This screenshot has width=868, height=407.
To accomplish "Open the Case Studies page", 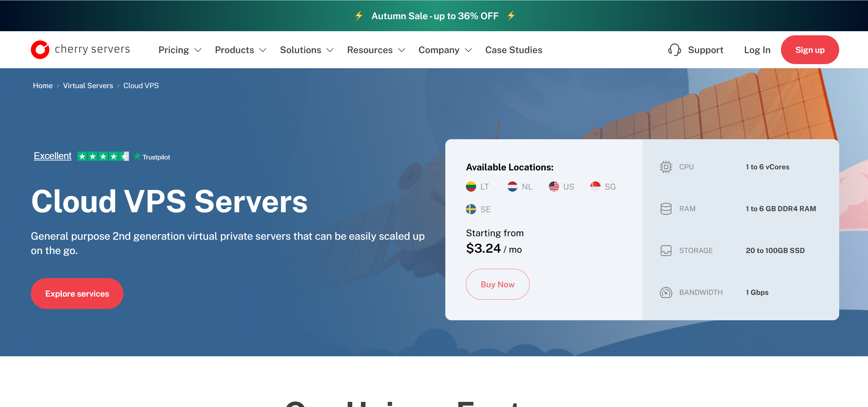I will (x=513, y=50).
